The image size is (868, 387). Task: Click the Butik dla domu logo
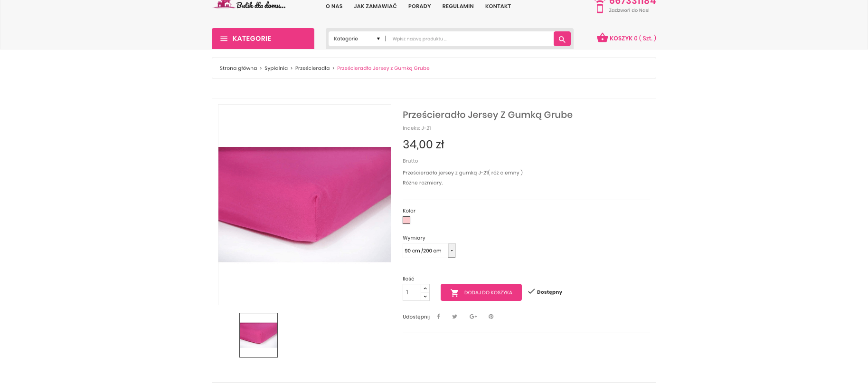(x=250, y=5)
